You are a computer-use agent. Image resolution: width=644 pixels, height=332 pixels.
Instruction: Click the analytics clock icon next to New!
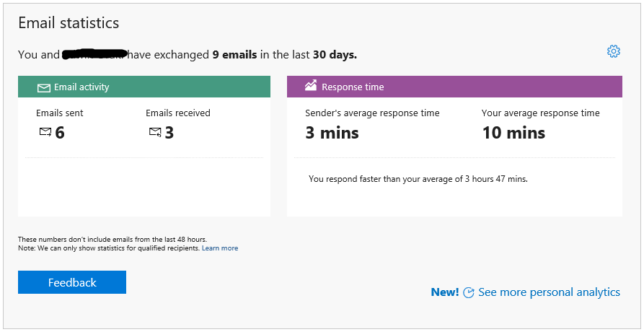click(x=468, y=292)
